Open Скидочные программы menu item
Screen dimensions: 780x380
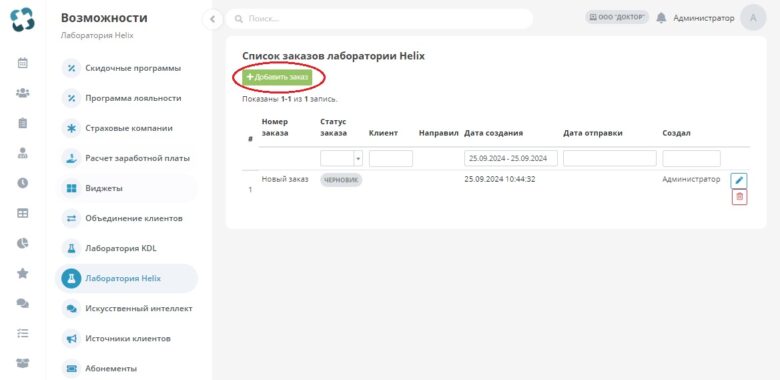[126, 68]
